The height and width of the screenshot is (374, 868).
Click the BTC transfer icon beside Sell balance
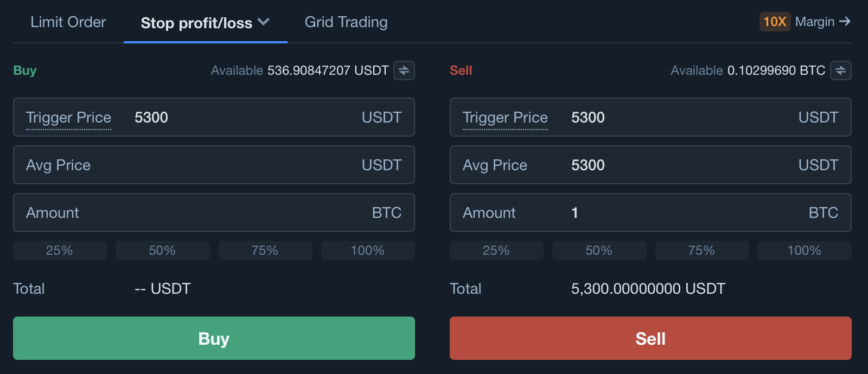[840, 70]
